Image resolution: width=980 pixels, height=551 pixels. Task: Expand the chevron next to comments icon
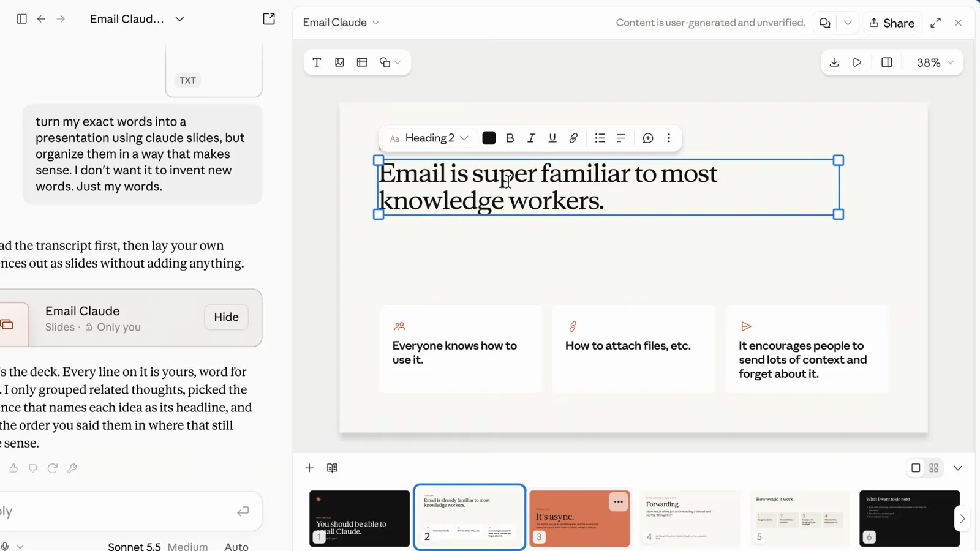pyautogui.click(x=848, y=23)
